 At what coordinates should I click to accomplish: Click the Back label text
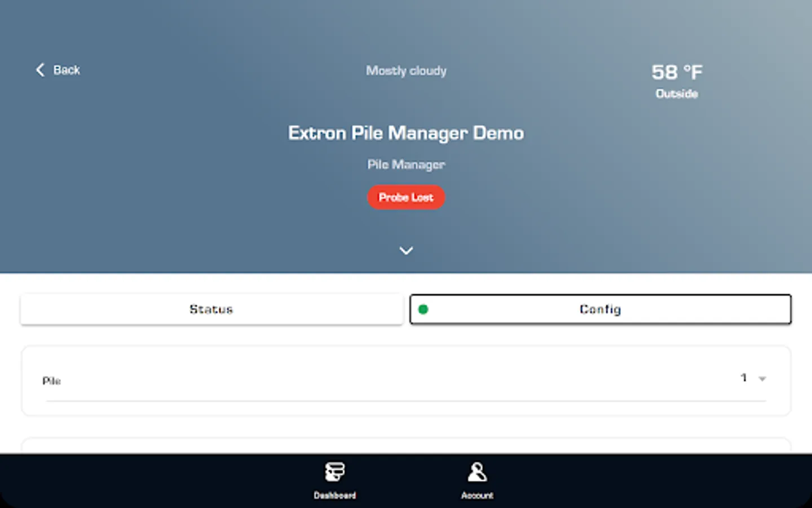coord(67,70)
